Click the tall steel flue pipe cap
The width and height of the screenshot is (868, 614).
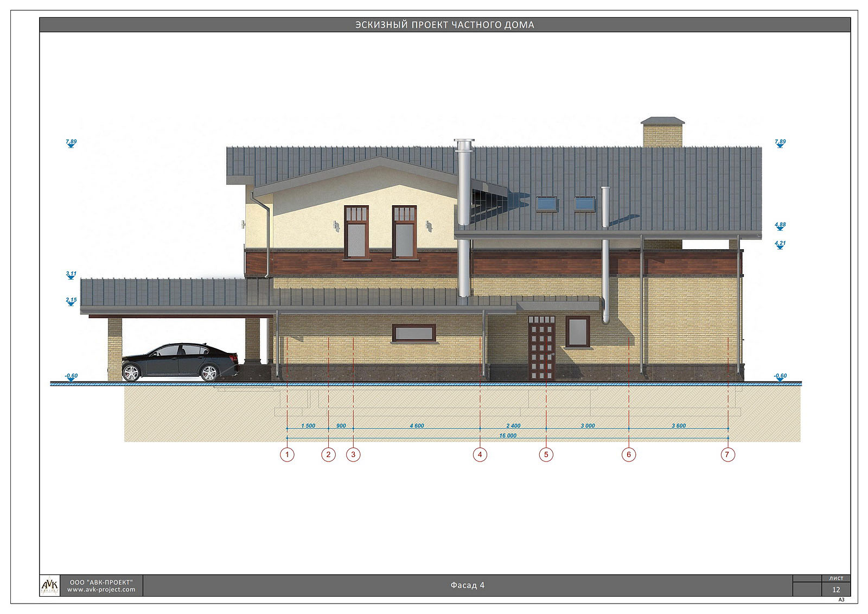tap(464, 144)
